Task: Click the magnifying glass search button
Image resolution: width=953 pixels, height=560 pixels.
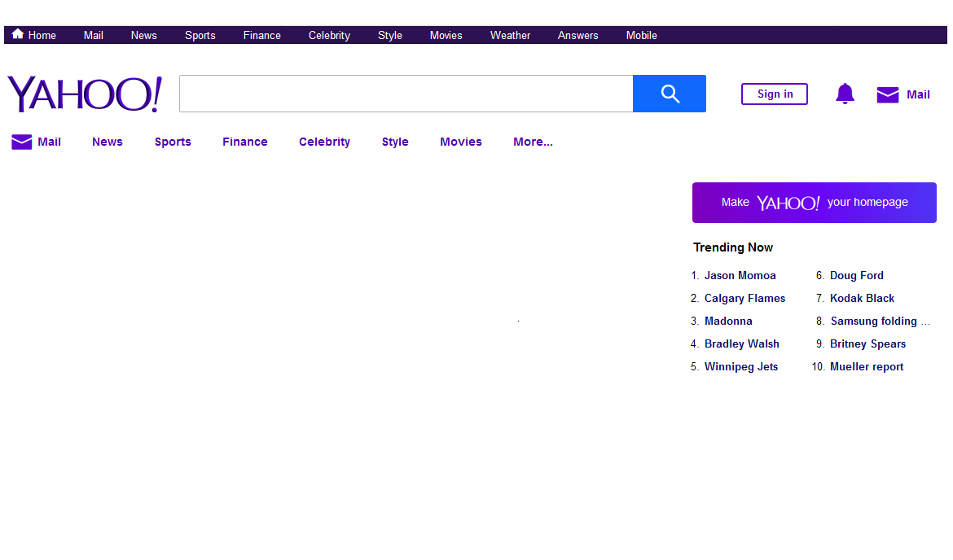Action: (x=670, y=94)
